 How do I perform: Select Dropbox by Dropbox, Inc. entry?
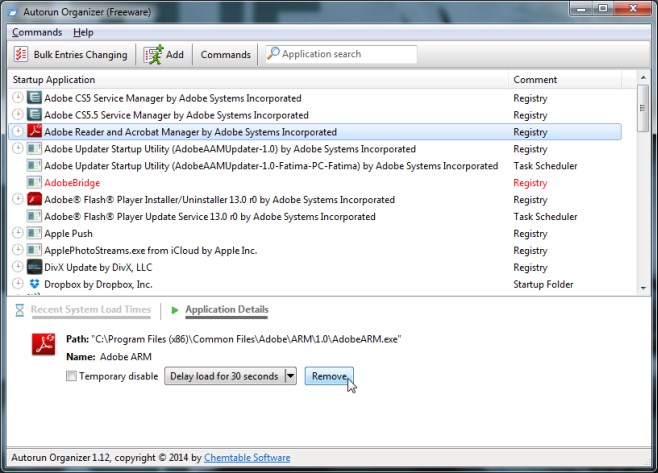tap(98, 284)
